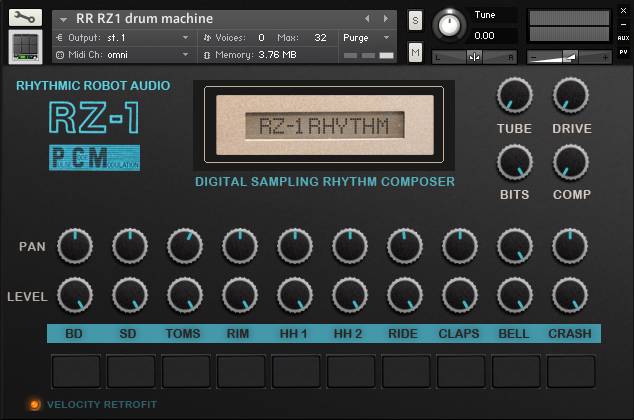Toggle the Solo S button
Screen dimensions: 634x420
pyautogui.click(x=415, y=20)
